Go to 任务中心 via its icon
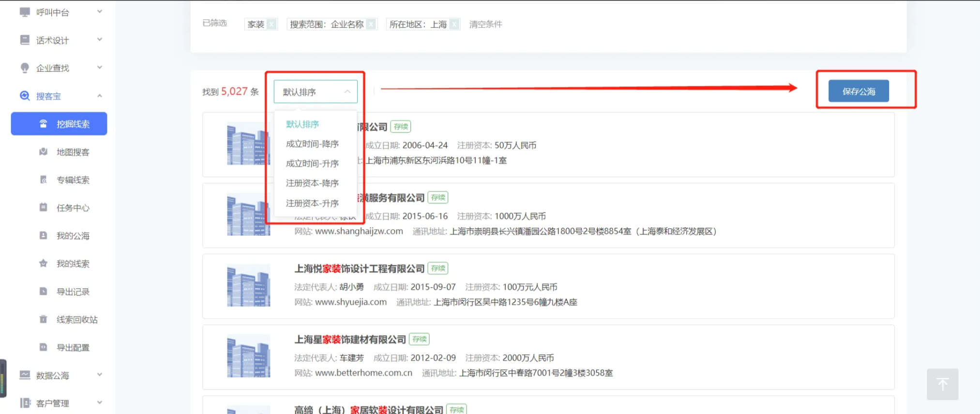The width and height of the screenshot is (980, 414). coord(44,207)
